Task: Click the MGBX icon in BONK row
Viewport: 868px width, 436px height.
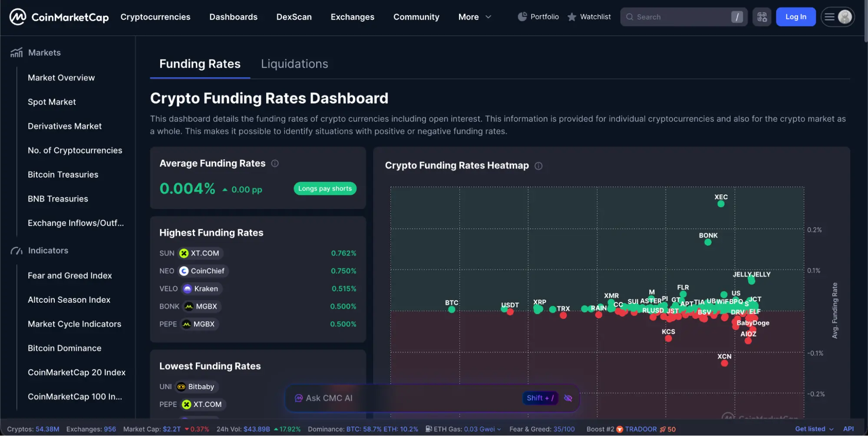Action: (x=189, y=307)
